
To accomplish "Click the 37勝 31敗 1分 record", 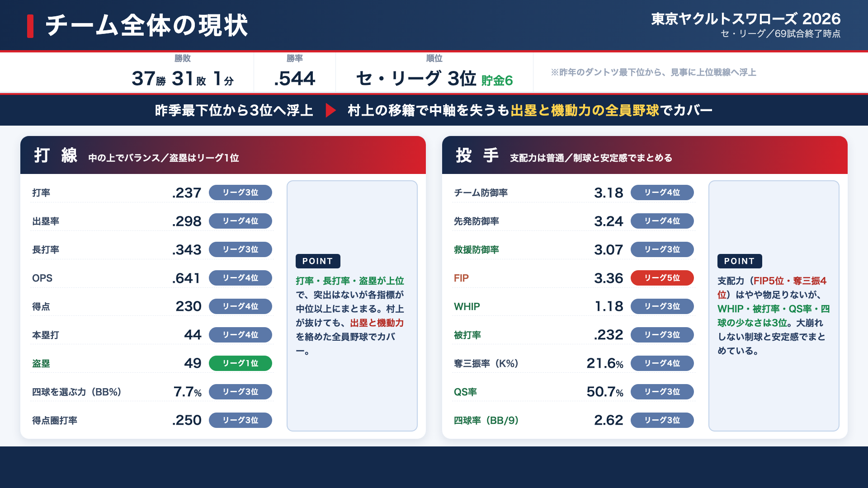I will tap(183, 79).
